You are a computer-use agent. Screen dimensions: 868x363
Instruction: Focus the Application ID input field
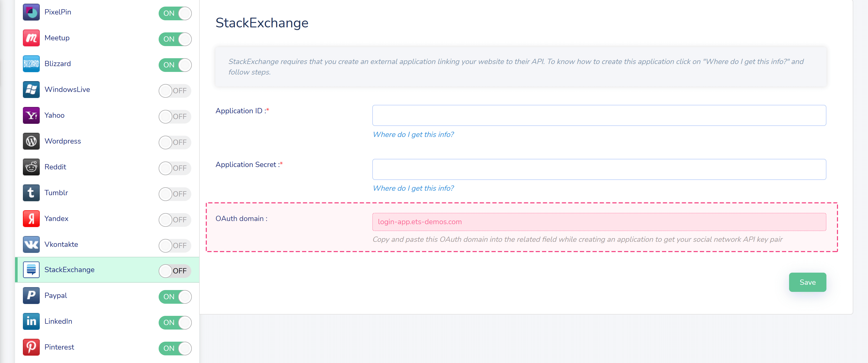(599, 115)
